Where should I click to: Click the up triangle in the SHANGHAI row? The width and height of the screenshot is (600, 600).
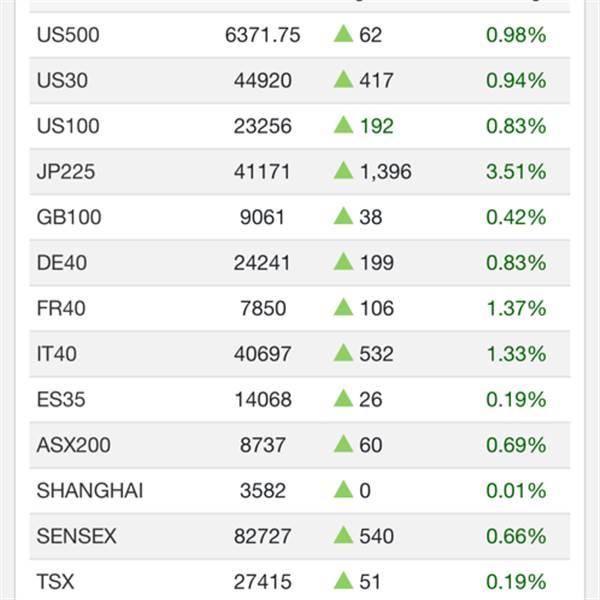pyautogui.click(x=343, y=489)
